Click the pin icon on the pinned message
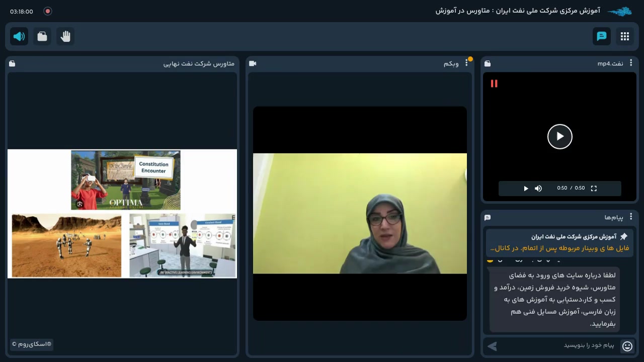 pos(624,236)
